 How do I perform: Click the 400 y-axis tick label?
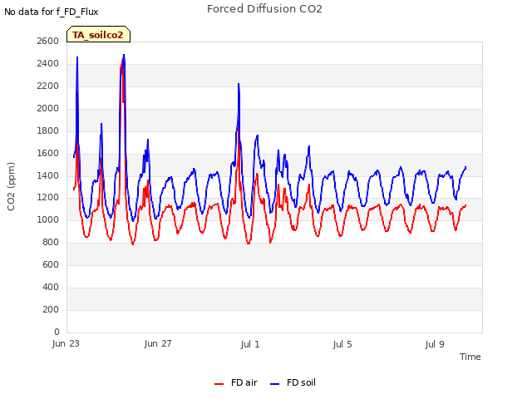[x=51, y=287]
